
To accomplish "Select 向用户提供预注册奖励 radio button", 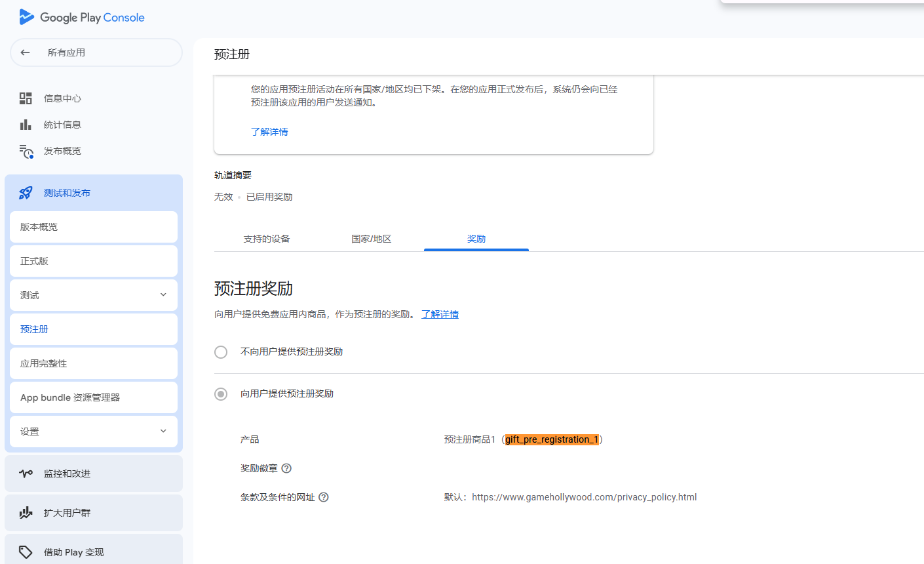I will coord(221,394).
